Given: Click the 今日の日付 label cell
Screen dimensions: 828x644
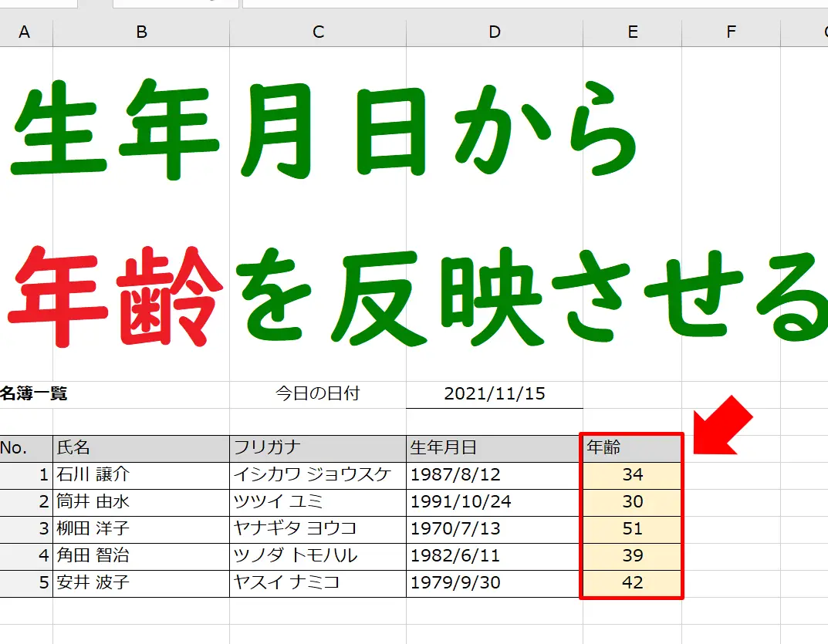Looking at the screenshot, I should click(x=318, y=394).
